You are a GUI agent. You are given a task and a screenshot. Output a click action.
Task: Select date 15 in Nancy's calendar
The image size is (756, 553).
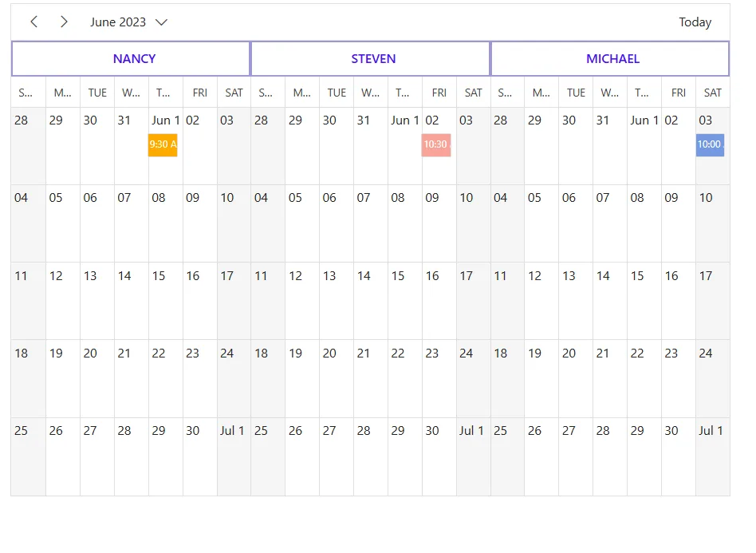point(166,301)
